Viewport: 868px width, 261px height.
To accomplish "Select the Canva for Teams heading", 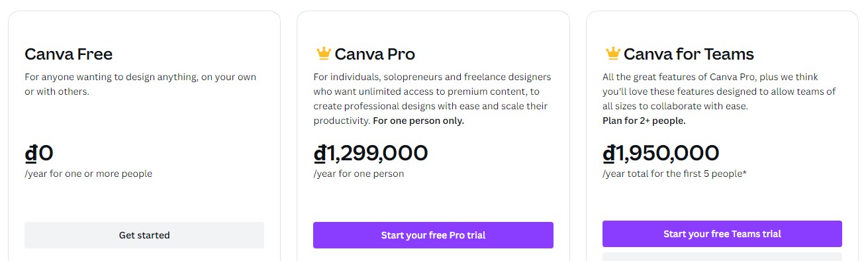I will pos(689,54).
